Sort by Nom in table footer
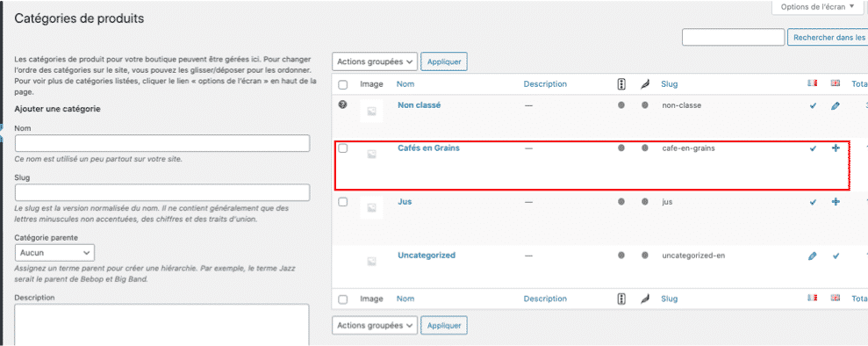Image resolution: width=868 pixels, height=346 pixels. [x=405, y=299]
